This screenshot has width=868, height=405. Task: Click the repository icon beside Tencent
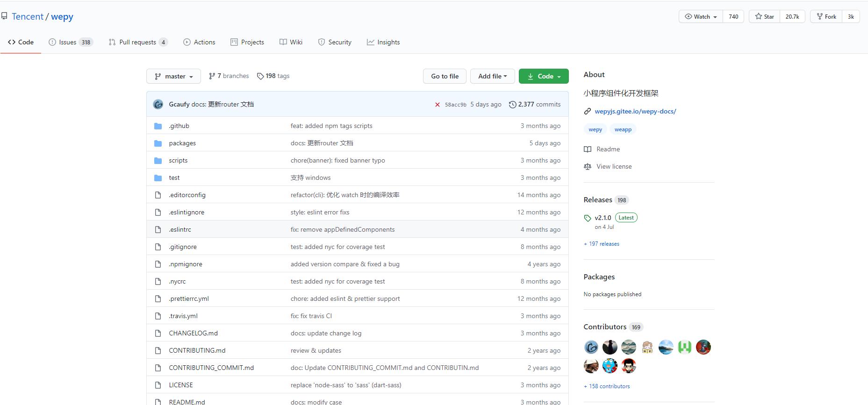[x=4, y=16]
